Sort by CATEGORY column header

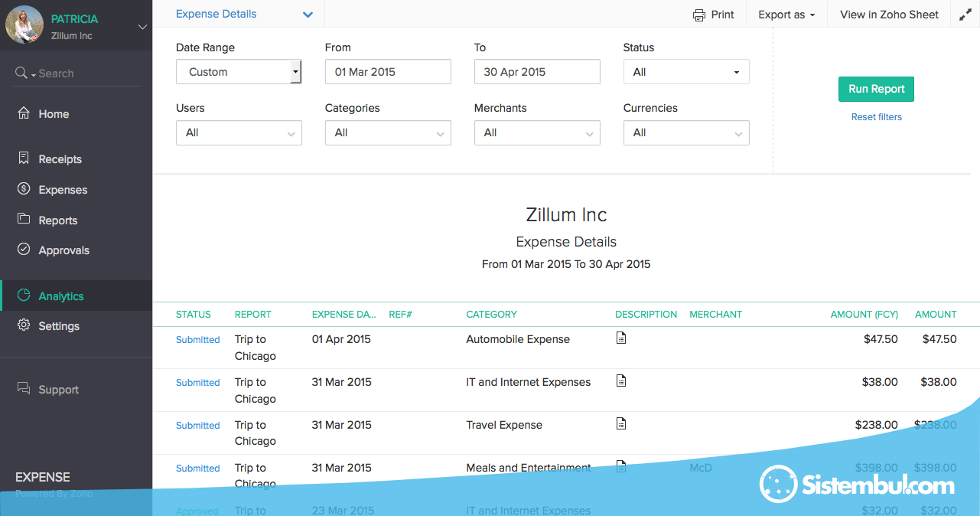click(491, 315)
